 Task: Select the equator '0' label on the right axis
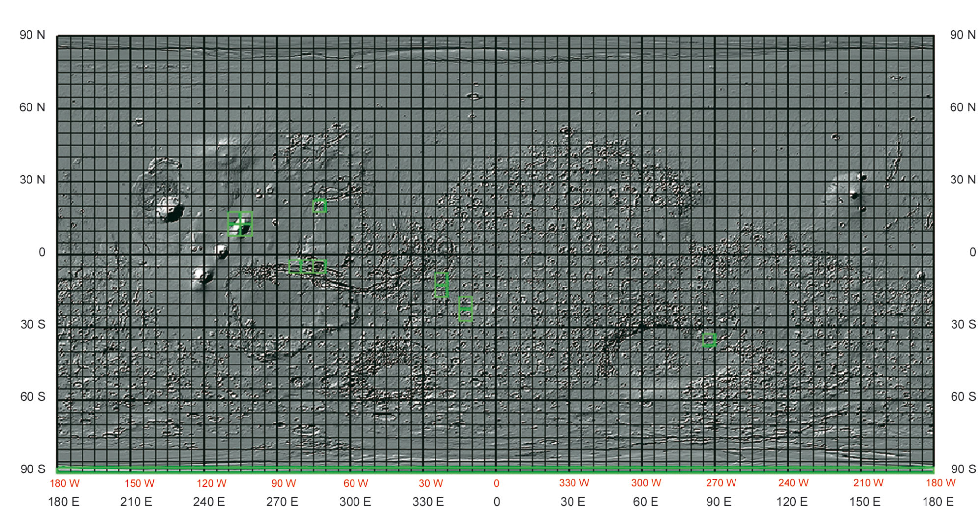[972, 252]
